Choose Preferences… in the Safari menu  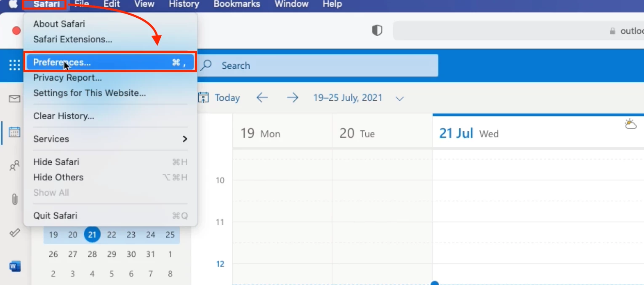[110, 62]
